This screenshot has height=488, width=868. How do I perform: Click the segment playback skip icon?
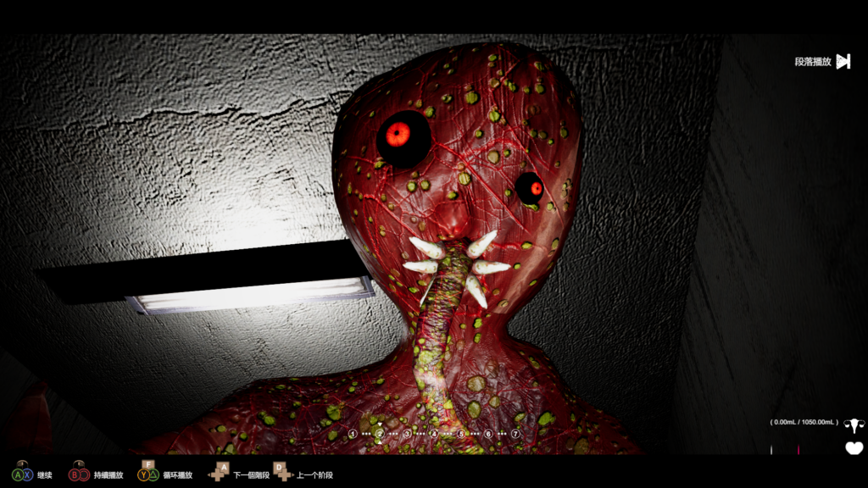[x=843, y=61]
